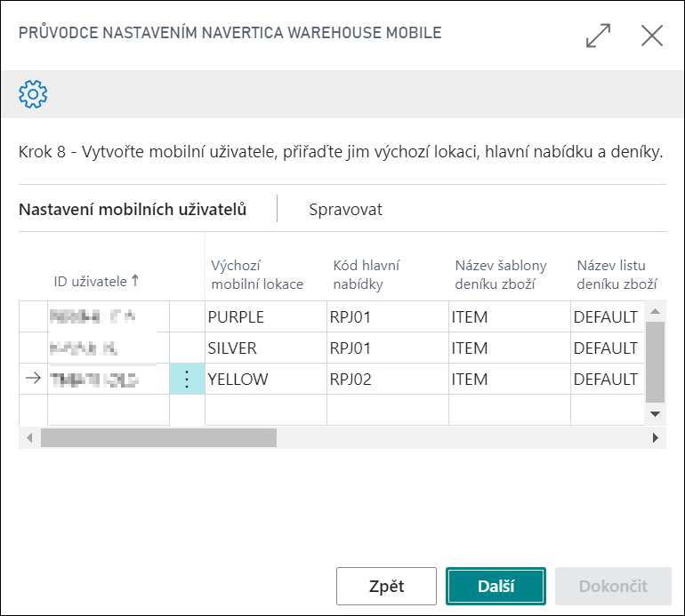This screenshot has height=616, width=685.
Task: Select the user ID cell in SILVER row
Action: tap(109, 348)
